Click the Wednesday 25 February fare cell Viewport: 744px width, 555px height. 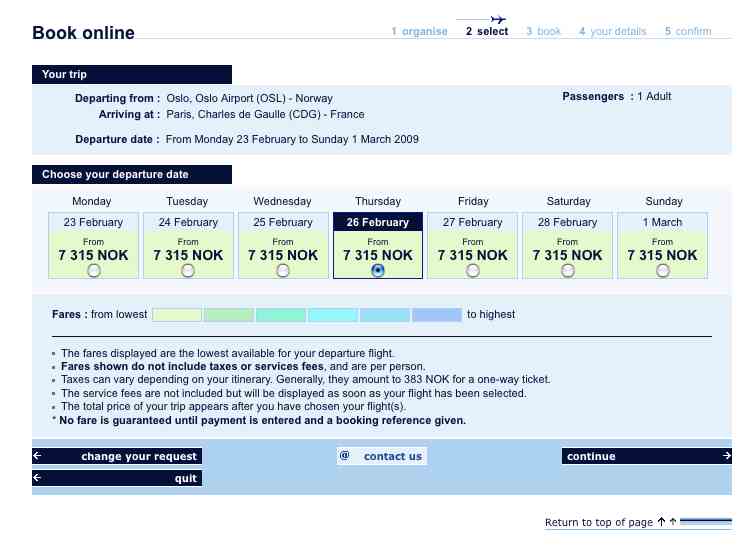coord(283,245)
